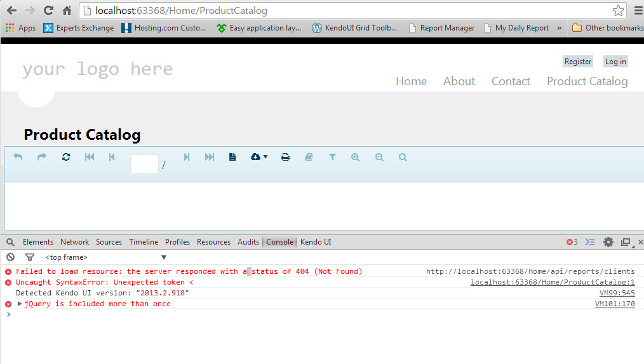
Task: Open the KendoUI Grid Toolb... bookmark
Action: [354, 28]
